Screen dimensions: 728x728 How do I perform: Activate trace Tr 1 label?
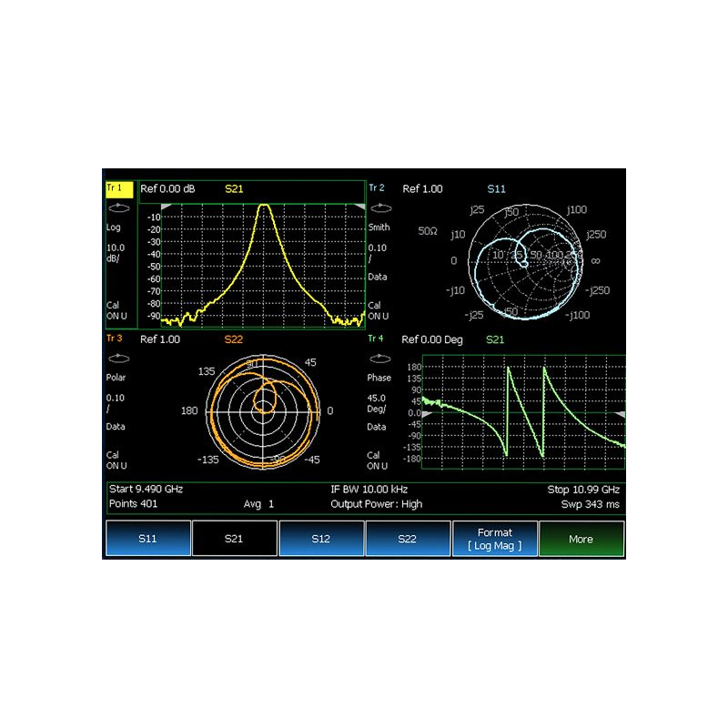click(x=119, y=188)
